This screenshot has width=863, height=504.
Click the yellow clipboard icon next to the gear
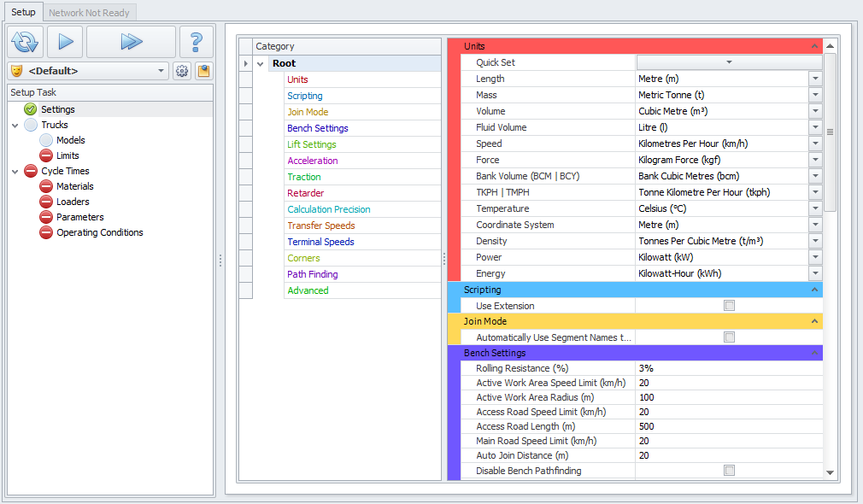203,71
